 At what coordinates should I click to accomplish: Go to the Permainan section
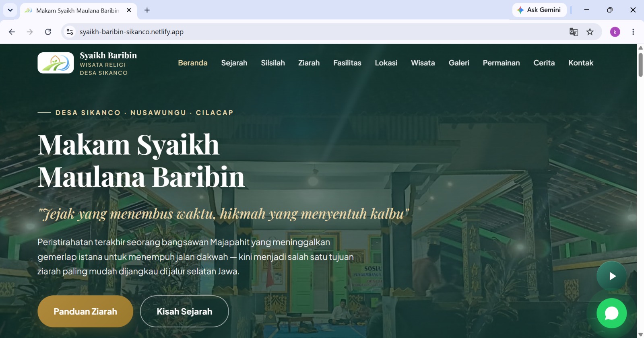[x=502, y=63]
